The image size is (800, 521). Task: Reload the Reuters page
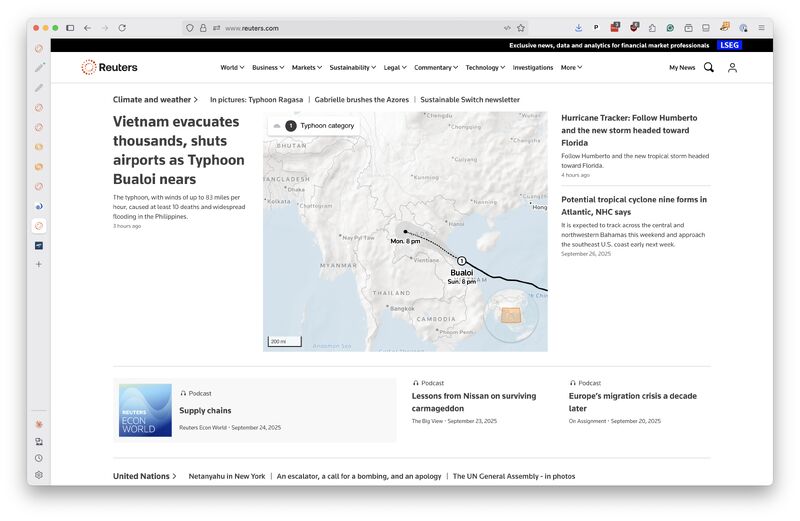(x=122, y=28)
